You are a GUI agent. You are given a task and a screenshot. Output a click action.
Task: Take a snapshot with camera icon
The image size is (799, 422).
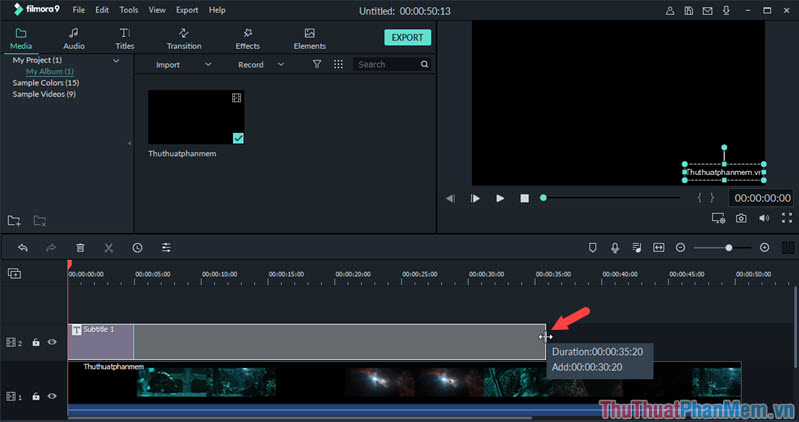(741, 218)
